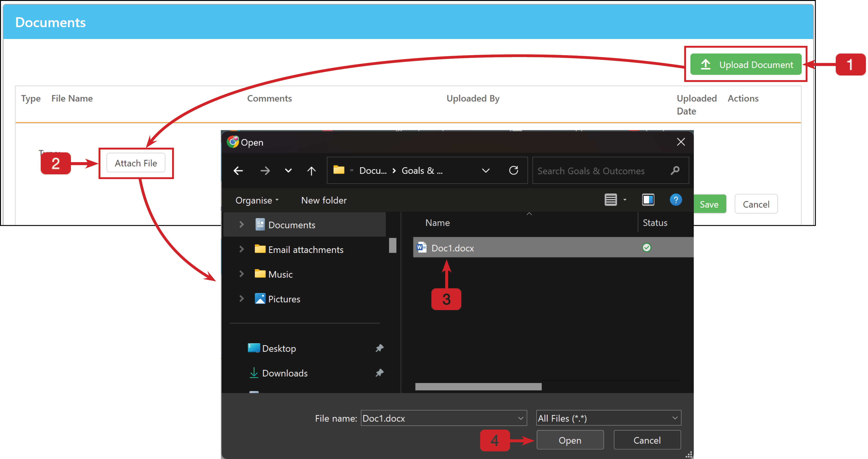Go up one folder level arrow
The width and height of the screenshot is (868, 459).
[311, 171]
